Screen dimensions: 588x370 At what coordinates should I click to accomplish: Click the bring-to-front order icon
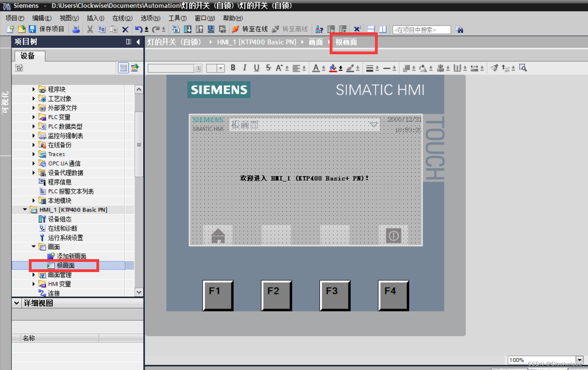pos(406,68)
